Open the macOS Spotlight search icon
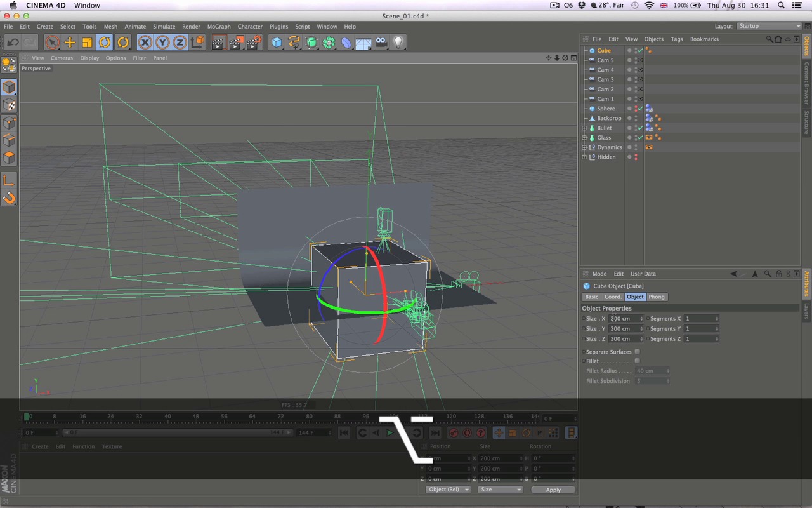 click(x=780, y=5)
